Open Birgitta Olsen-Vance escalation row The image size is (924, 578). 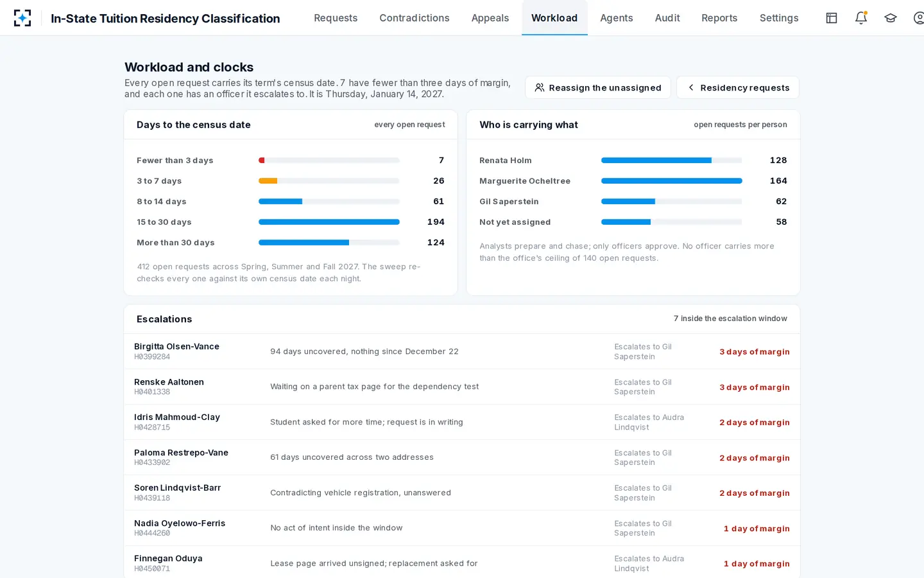click(462, 351)
